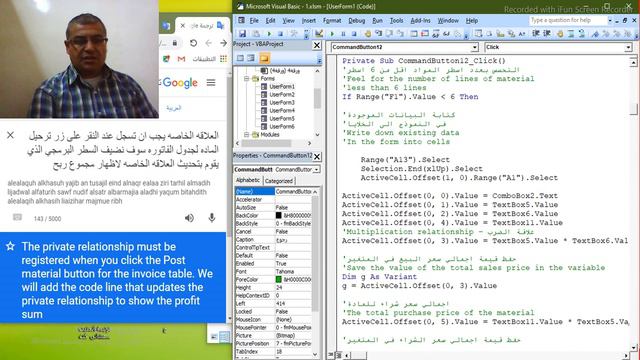This screenshot has width=640, height=360.
Task: Click Complete Word icon in Edit toolbar
Action: [x=522, y=34]
